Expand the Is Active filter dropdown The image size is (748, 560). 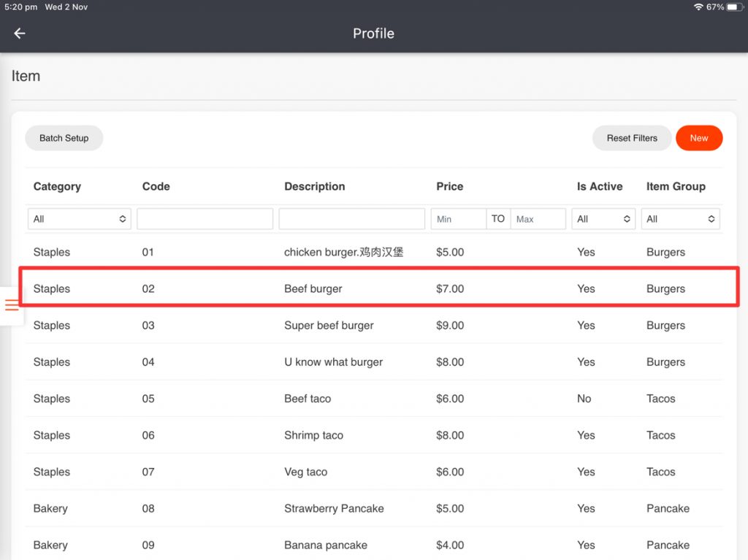603,219
